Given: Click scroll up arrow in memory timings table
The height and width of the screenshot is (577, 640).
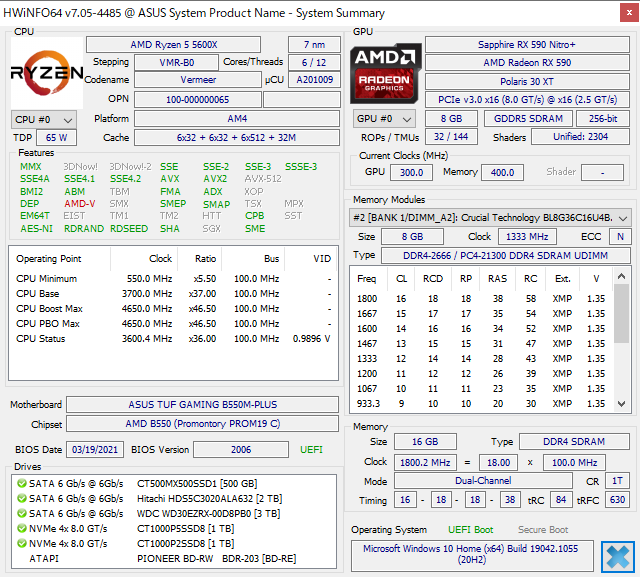Looking at the screenshot, I should 621,276.
